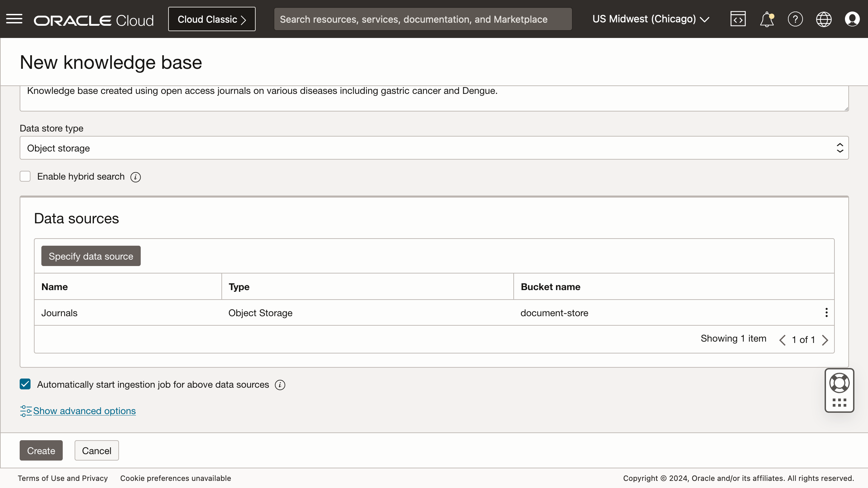Click Terms of Use and Privacy link
This screenshot has width=868, height=488.
coord(63,478)
